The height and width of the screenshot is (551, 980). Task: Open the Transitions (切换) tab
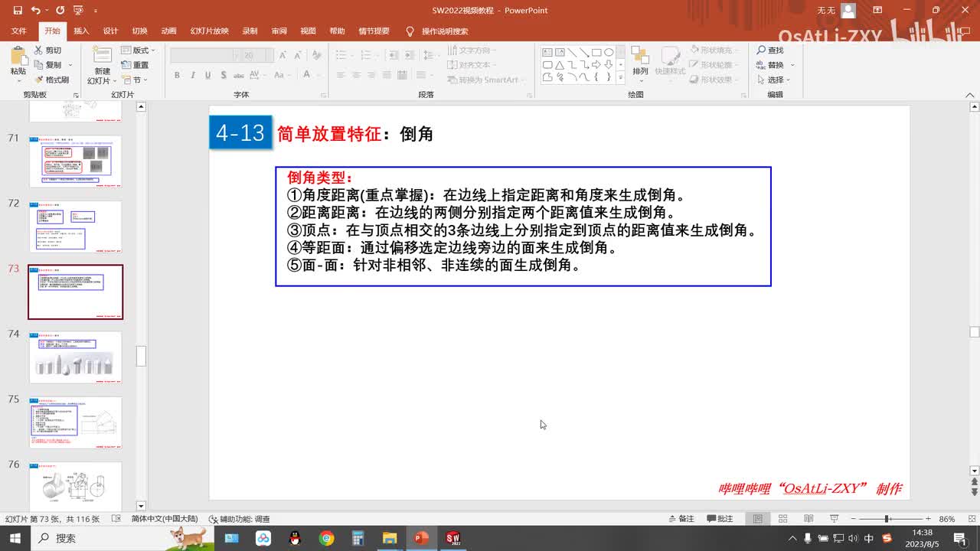point(139,31)
